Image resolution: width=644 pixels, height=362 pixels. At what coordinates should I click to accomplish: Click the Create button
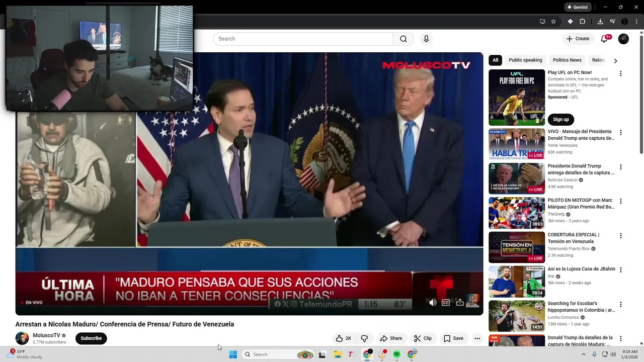coord(578,39)
